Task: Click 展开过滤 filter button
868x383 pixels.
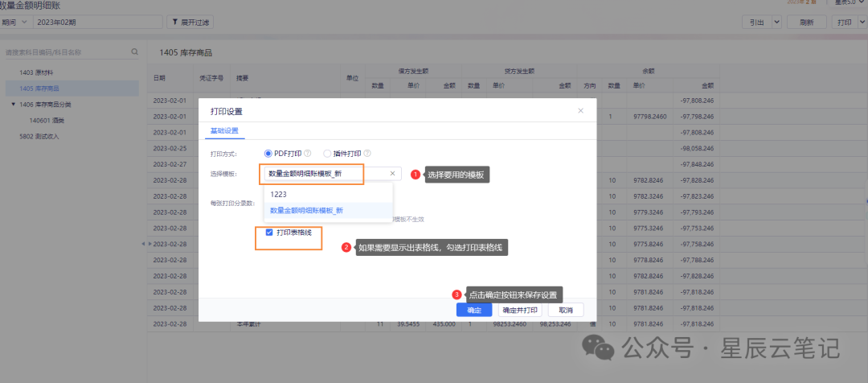Action: tap(190, 23)
